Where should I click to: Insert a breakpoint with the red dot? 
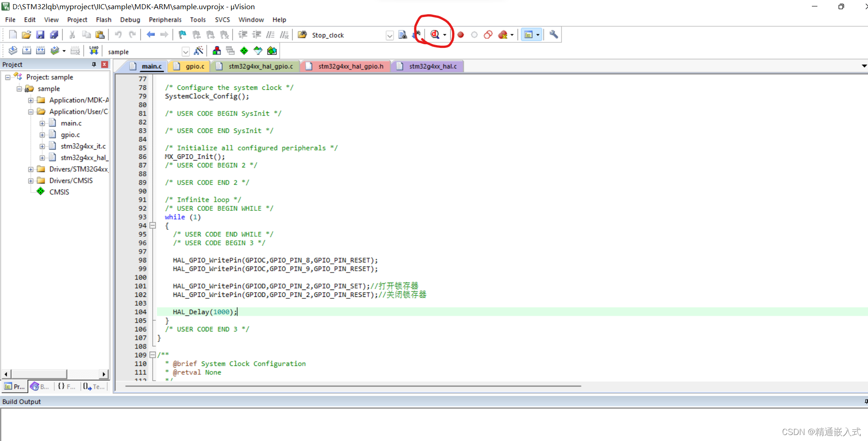coord(460,35)
